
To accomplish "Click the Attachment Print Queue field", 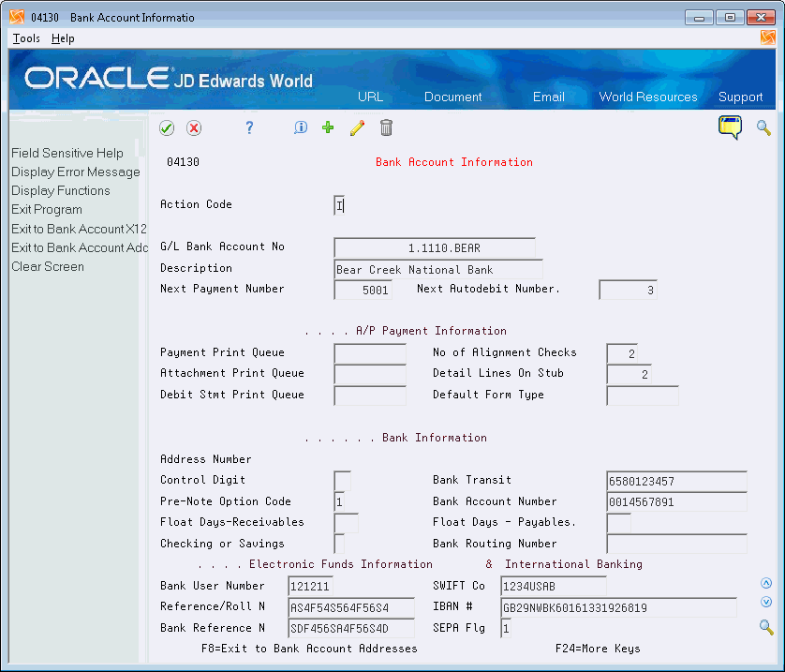I will pyautogui.click(x=369, y=375).
